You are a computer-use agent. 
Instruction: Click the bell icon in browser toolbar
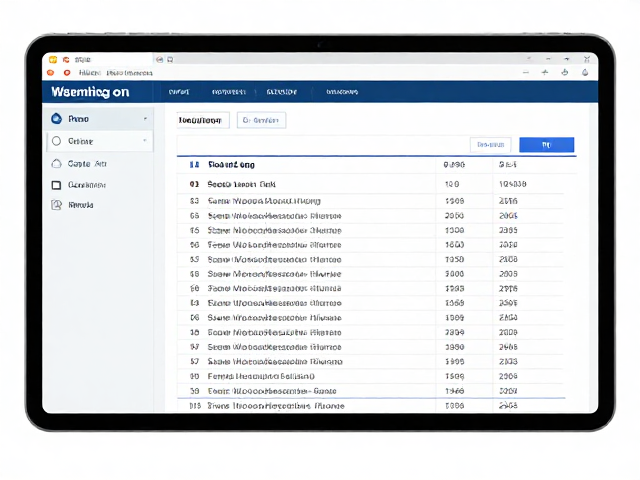click(x=585, y=73)
